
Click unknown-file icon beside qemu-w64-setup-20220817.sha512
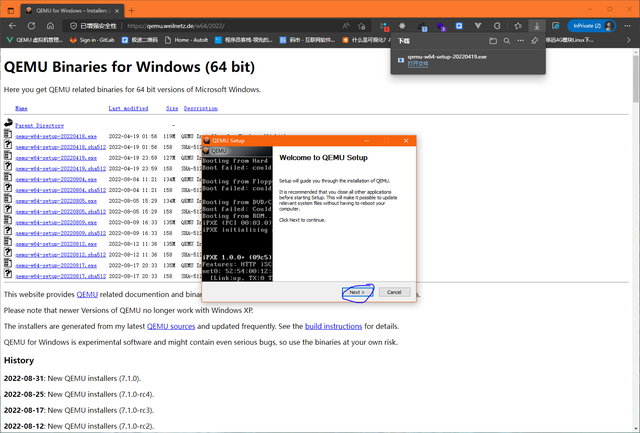coord(8,274)
